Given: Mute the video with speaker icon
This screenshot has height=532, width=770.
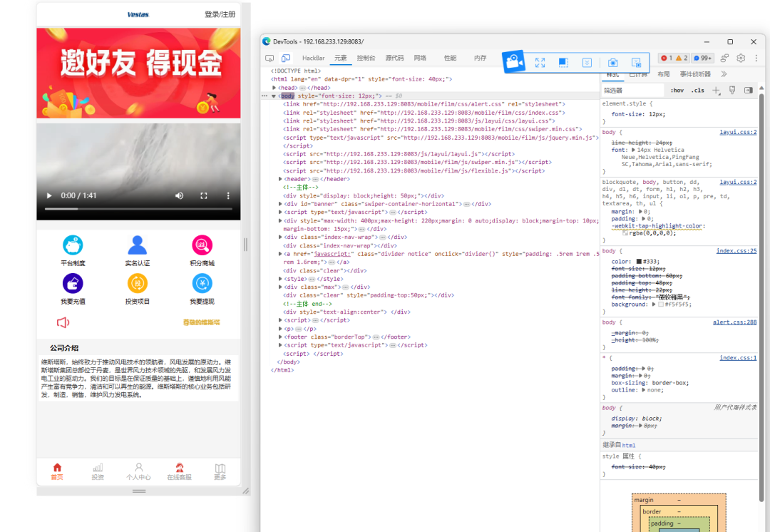Looking at the screenshot, I should click(179, 195).
